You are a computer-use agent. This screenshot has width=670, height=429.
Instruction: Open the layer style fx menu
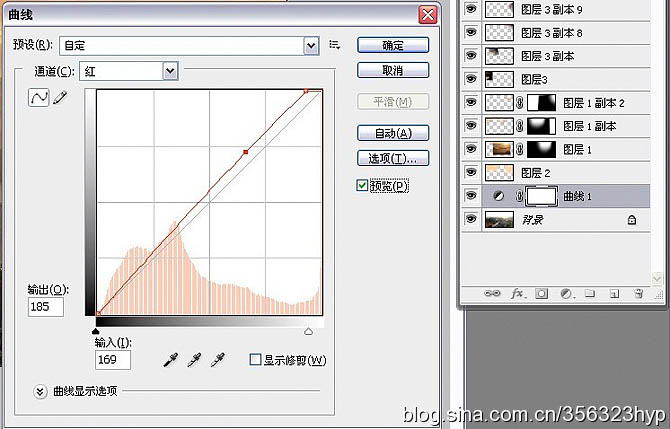point(518,293)
